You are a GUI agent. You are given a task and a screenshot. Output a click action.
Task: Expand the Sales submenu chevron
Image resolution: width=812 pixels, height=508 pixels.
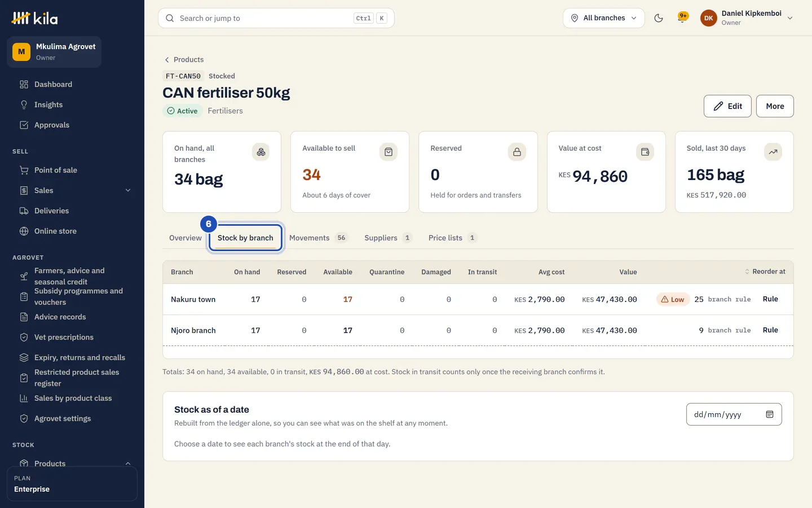(128, 191)
